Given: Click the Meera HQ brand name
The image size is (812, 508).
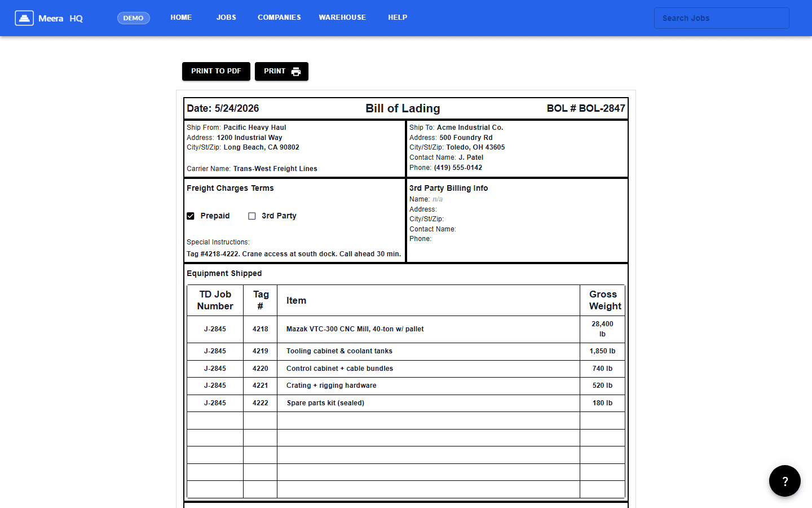Looking at the screenshot, I should (x=61, y=19).
